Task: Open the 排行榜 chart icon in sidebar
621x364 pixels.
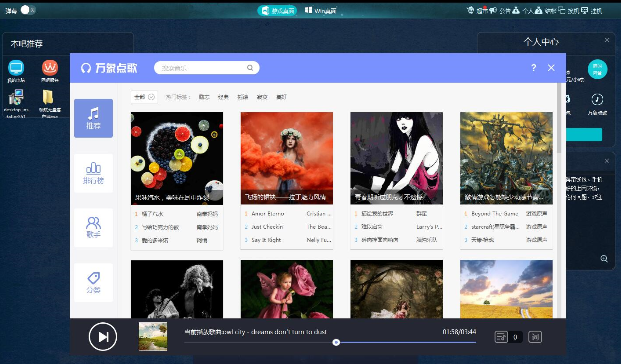Action: click(93, 173)
